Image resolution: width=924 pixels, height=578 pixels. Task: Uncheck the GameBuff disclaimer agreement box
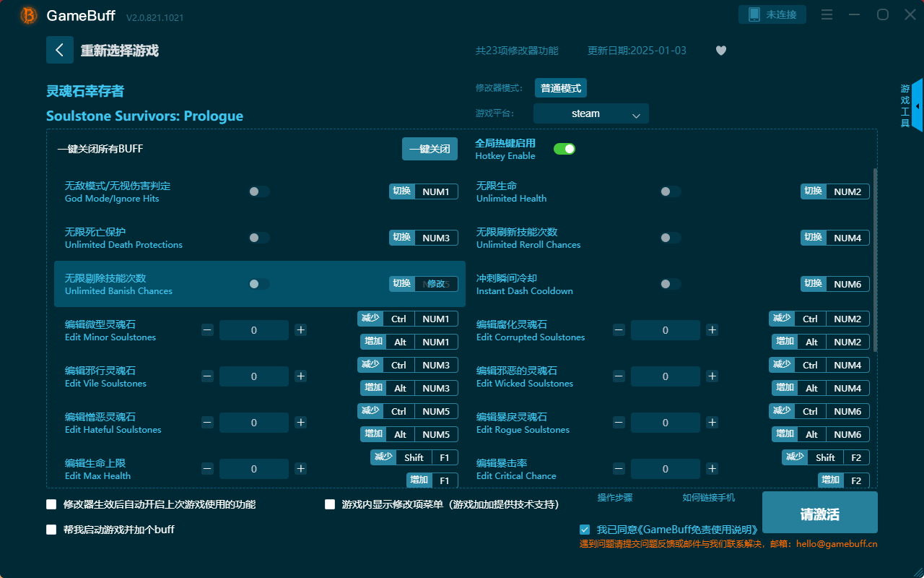click(x=585, y=530)
